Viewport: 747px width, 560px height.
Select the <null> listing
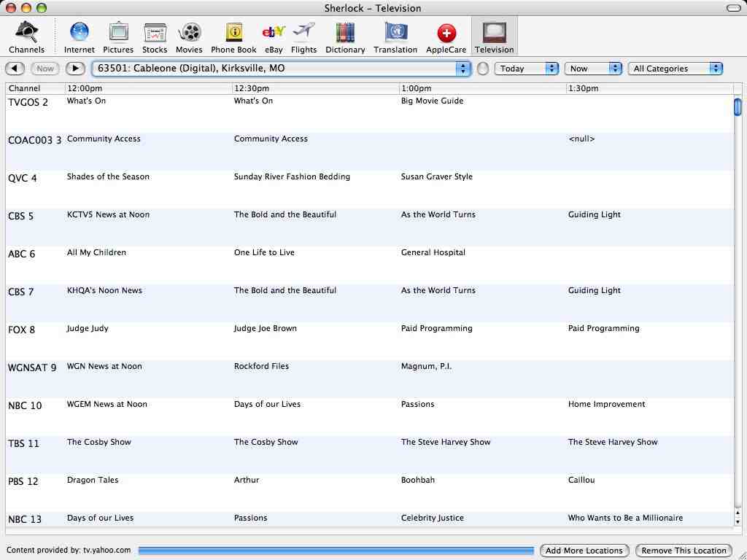[581, 139]
